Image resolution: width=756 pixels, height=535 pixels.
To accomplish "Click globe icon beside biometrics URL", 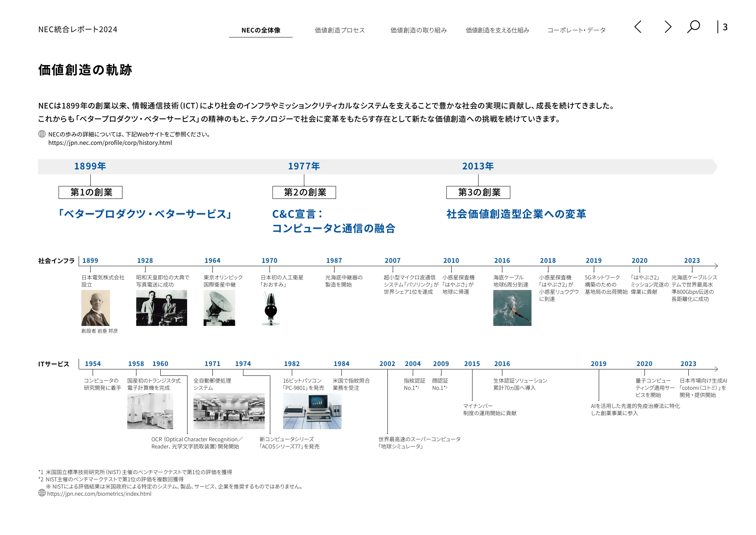I will pyautogui.click(x=42, y=493).
